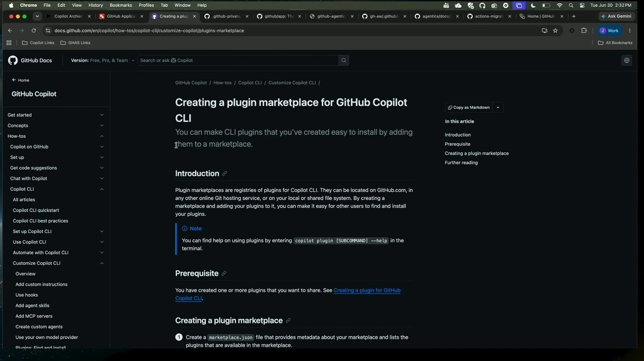Screen dimensions: 644x361
Task: Click the anchor icon beside Creating a plugin marketplace heading
Action: point(288,320)
